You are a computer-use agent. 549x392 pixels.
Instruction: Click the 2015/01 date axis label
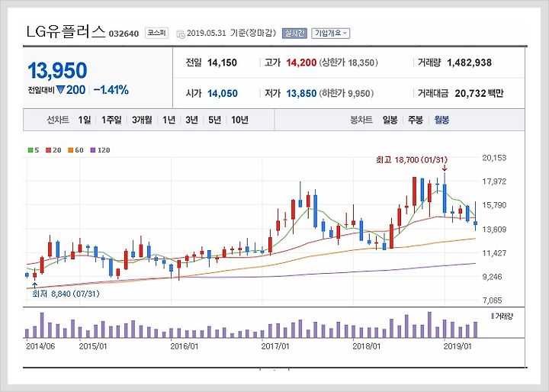point(93,346)
